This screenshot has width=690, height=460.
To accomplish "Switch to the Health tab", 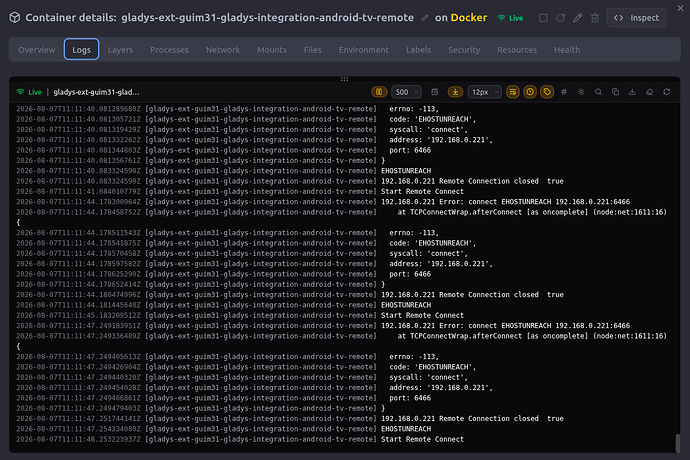I will click(x=567, y=50).
